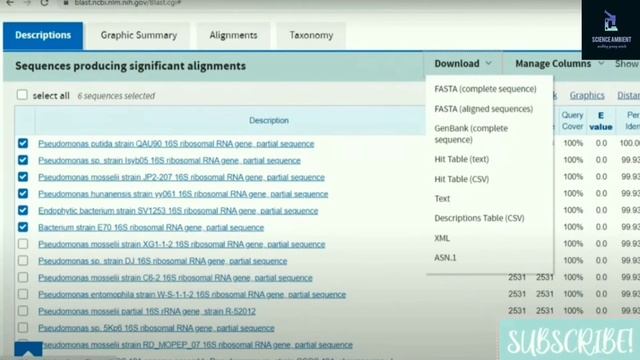The image size is (640, 360).
Task: Uncheck Bacterium strain E70 checkbox
Action: pyautogui.click(x=23, y=227)
